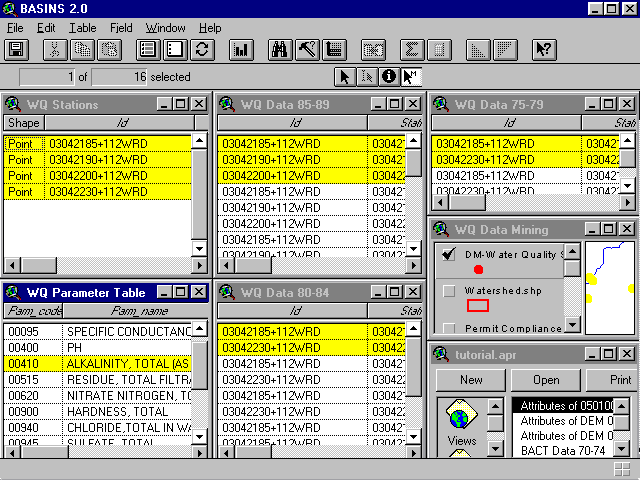Image resolution: width=640 pixels, height=480 pixels.
Task: Select the Edit cell tool
Action: tap(367, 77)
